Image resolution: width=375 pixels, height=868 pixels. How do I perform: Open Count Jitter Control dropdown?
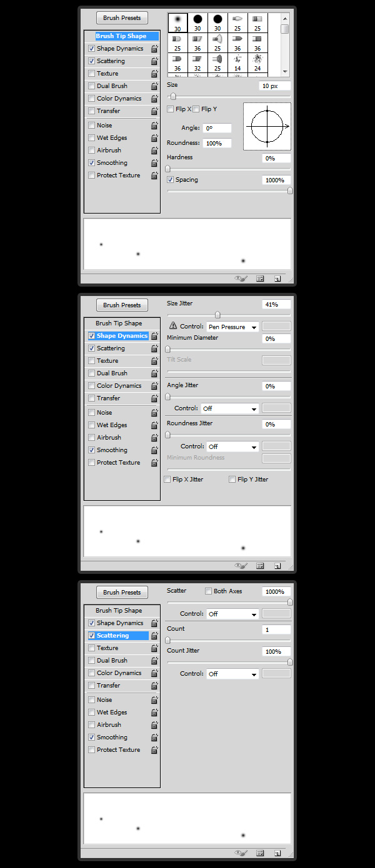tap(232, 674)
